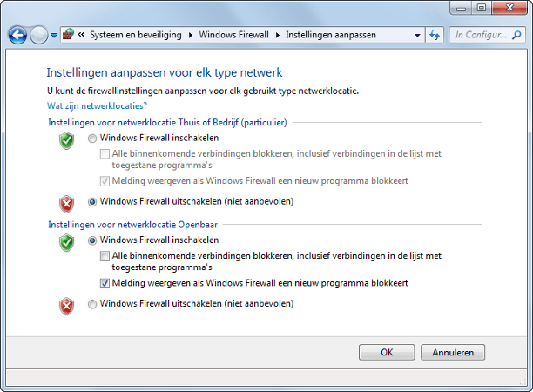Screen dimensions: 533x392
Task: Click the refresh icon beside address bar
Action: coord(435,36)
